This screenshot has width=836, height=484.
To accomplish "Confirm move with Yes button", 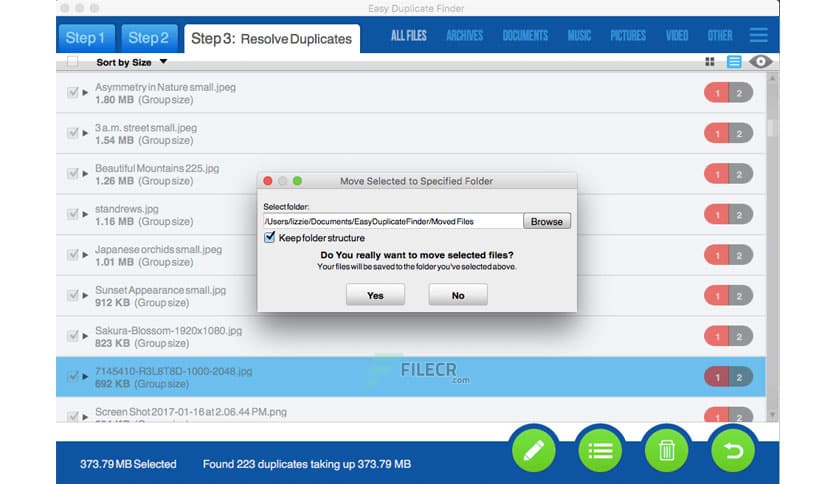I will click(375, 295).
